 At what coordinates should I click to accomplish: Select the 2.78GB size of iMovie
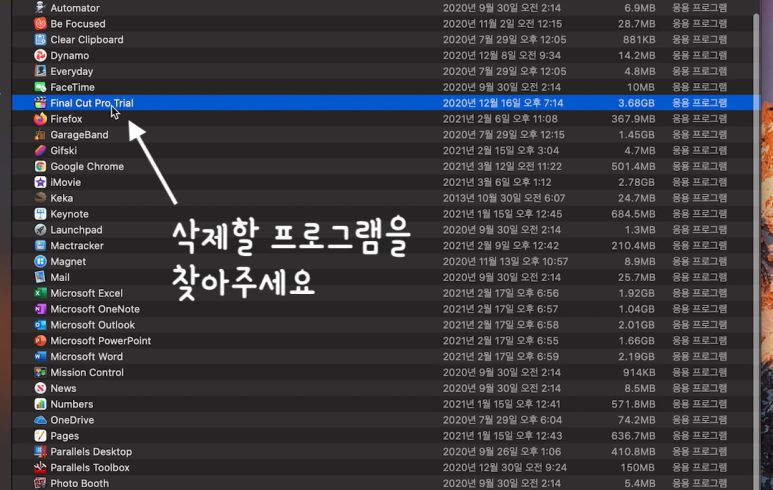636,182
